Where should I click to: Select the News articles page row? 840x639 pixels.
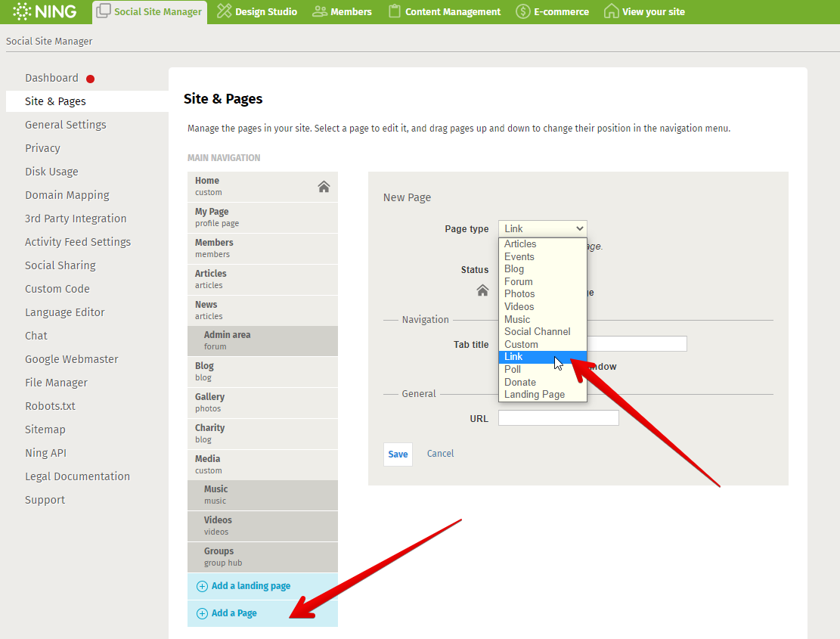tap(262, 310)
